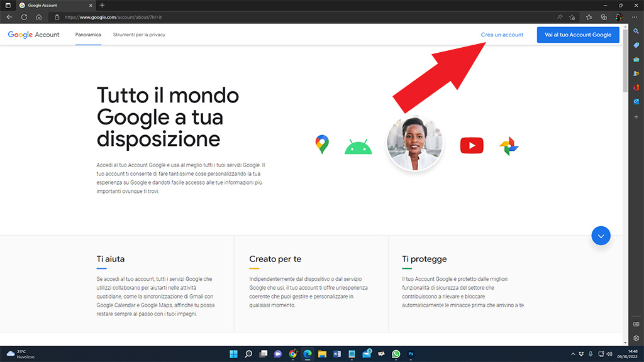Click the Google Photos pinwheel icon
This screenshot has width=644, height=362.
509,146
